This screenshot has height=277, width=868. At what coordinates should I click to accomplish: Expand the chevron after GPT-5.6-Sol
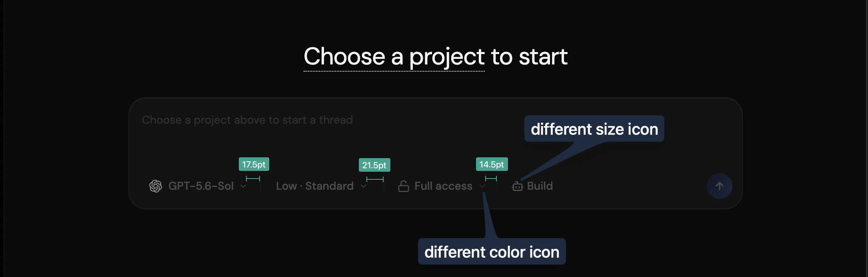click(243, 187)
